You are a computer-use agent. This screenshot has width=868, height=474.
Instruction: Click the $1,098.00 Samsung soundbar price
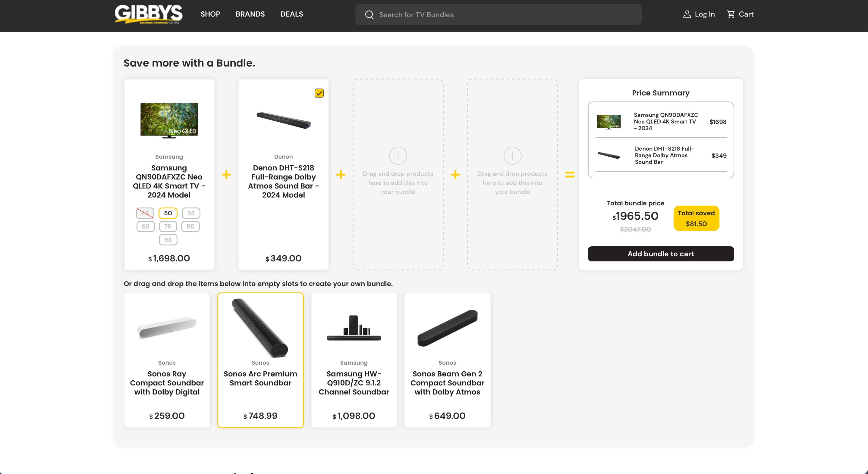point(354,416)
